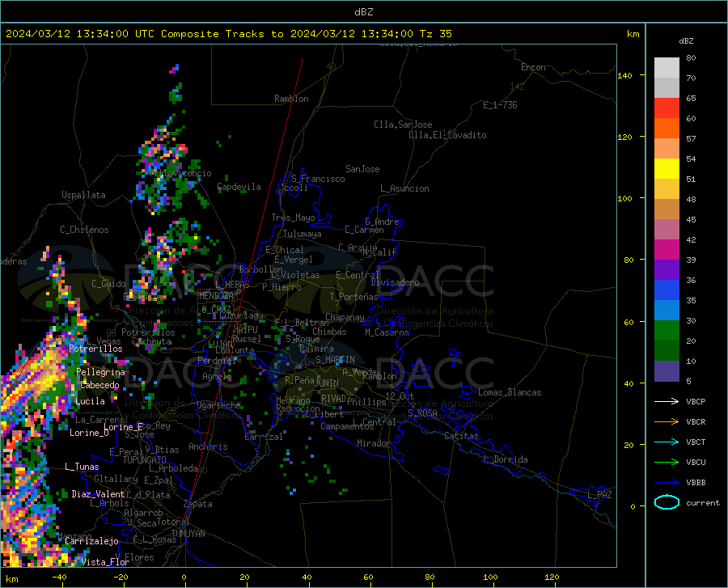
Task: Pick the magenta 39 dBZ color swatch
Action: (667, 250)
